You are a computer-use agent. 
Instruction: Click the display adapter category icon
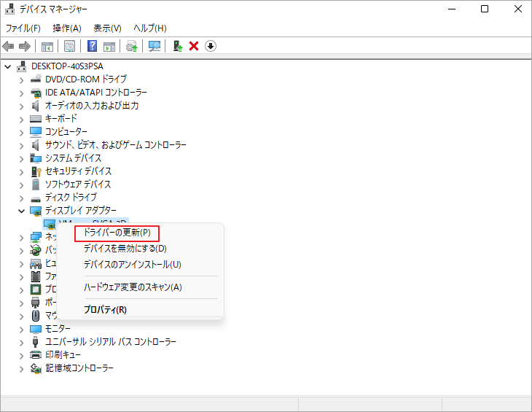(36, 211)
